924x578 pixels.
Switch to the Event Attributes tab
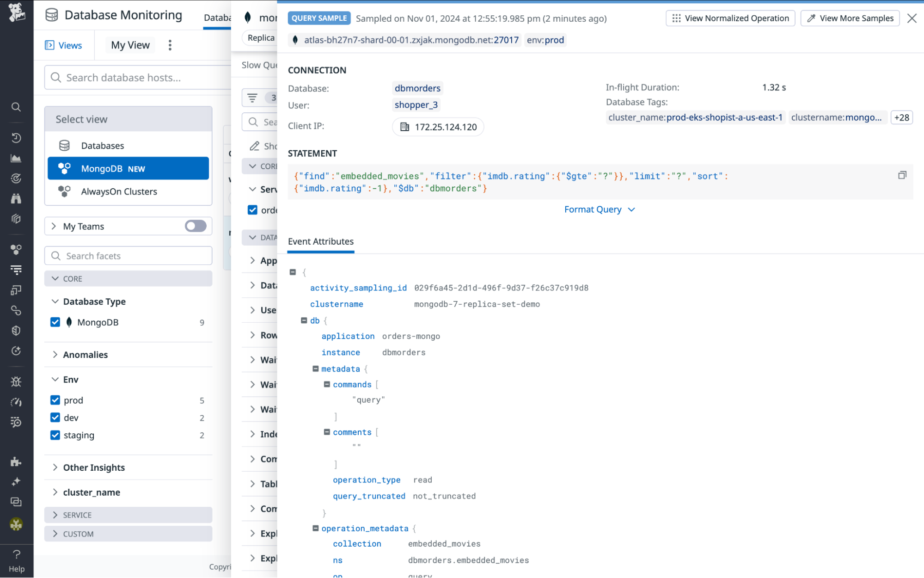pyautogui.click(x=320, y=241)
